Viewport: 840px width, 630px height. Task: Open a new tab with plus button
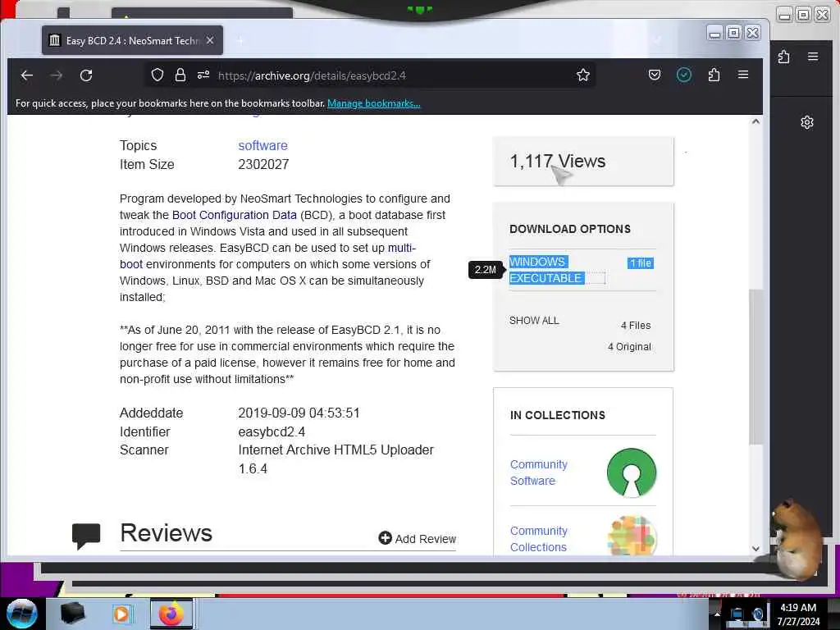[x=240, y=40]
